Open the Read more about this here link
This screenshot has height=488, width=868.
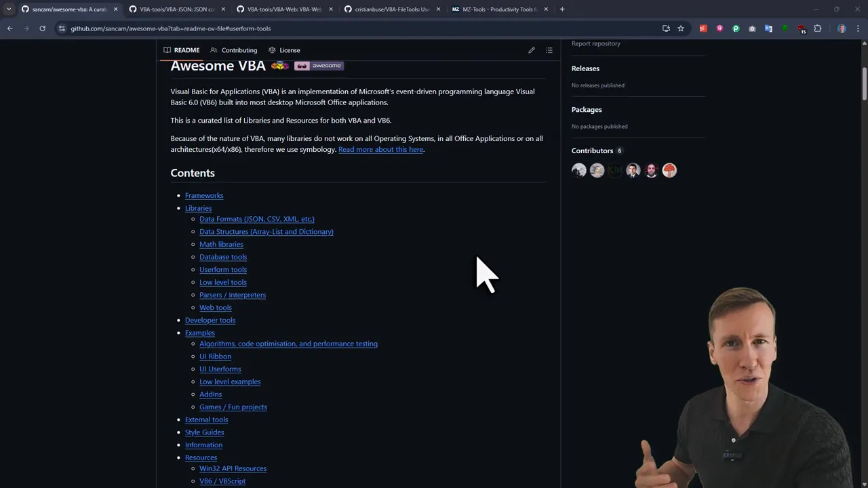(x=380, y=149)
